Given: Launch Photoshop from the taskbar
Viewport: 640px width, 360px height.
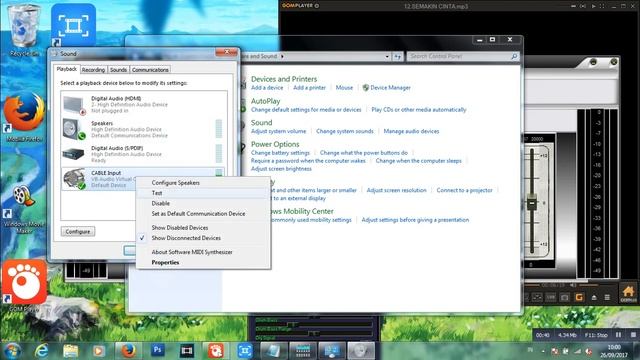Looking at the screenshot, I should click(158, 350).
